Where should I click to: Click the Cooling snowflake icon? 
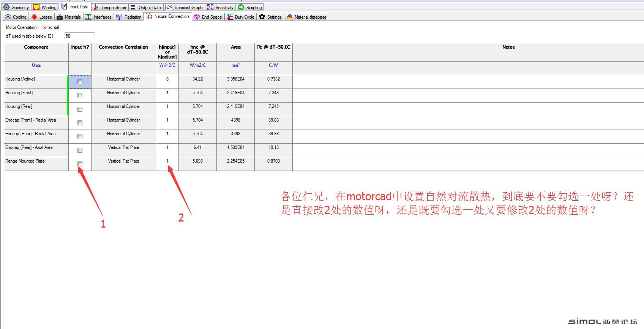(8, 17)
